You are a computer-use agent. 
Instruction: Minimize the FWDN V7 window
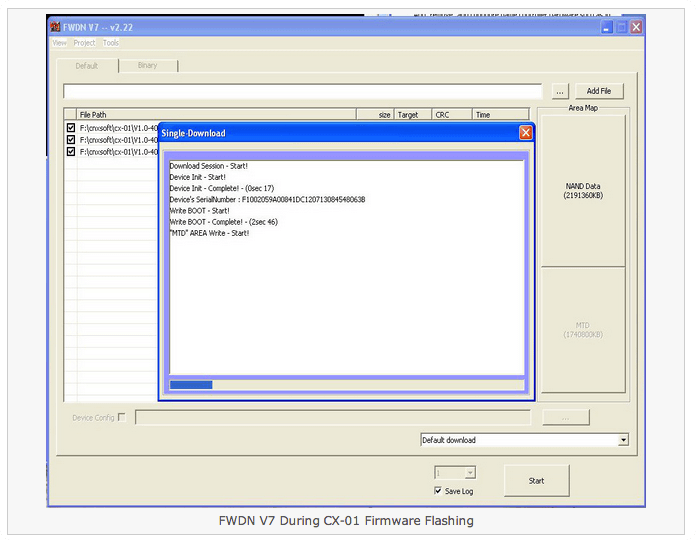(606, 28)
